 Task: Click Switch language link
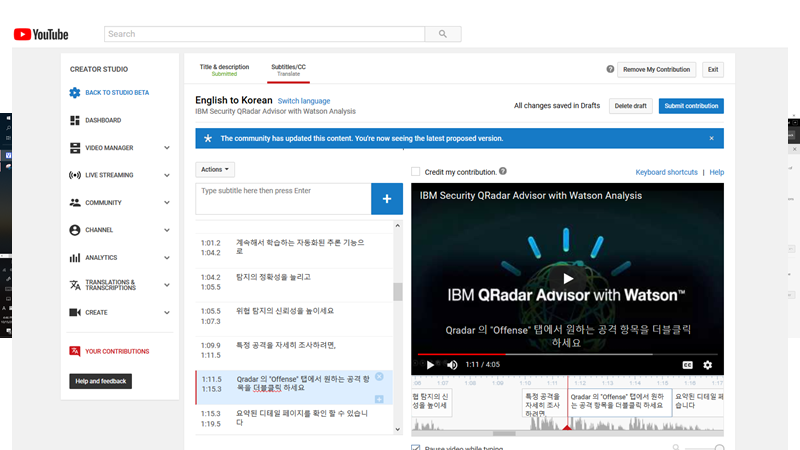tap(304, 101)
